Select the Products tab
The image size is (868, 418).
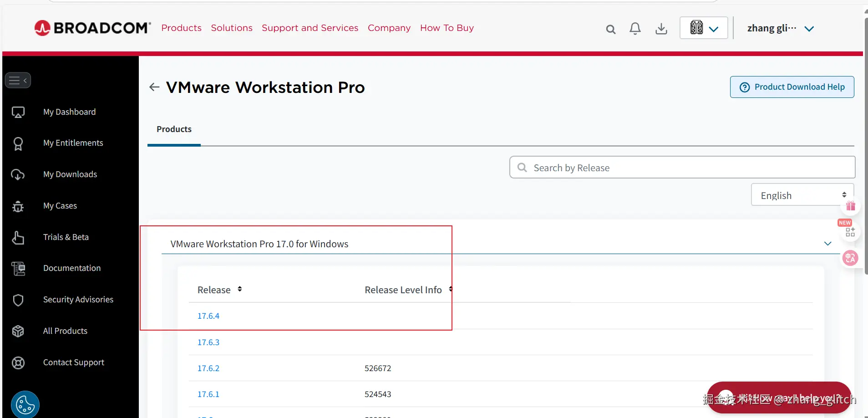pyautogui.click(x=174, y=129)
